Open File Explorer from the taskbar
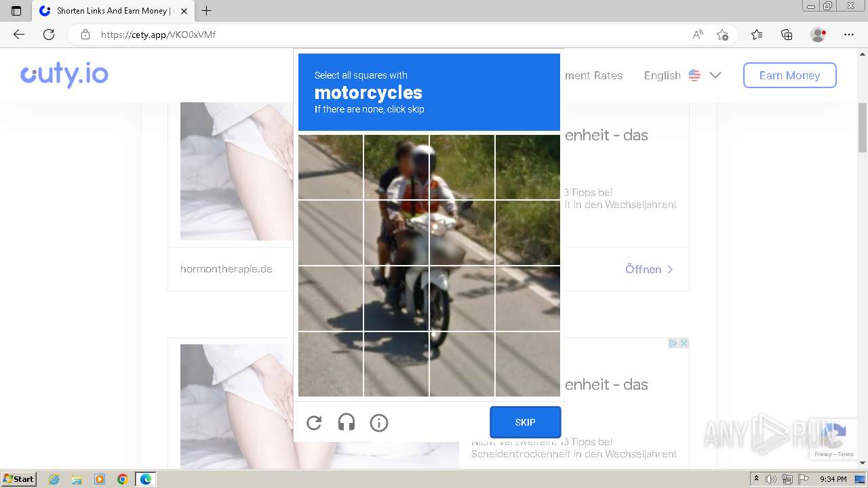Viewport: 868px width, 488px height. [77, 479]
